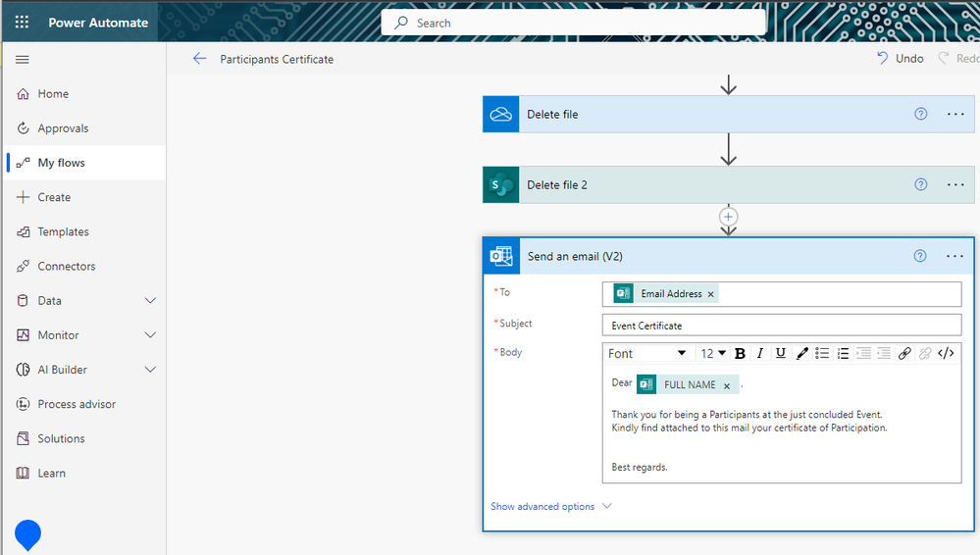Click the Process advisor icon
The height and width of the screenshot is (555, 980).
click(24, 404)
